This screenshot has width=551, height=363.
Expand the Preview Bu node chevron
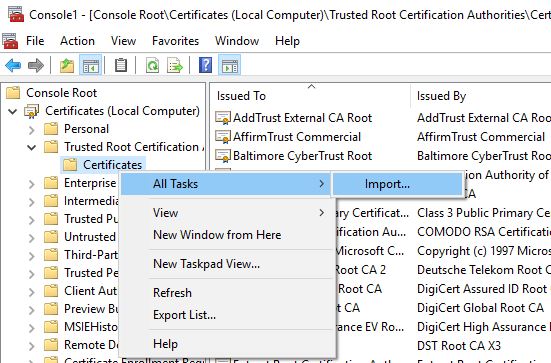pos(32,310)
